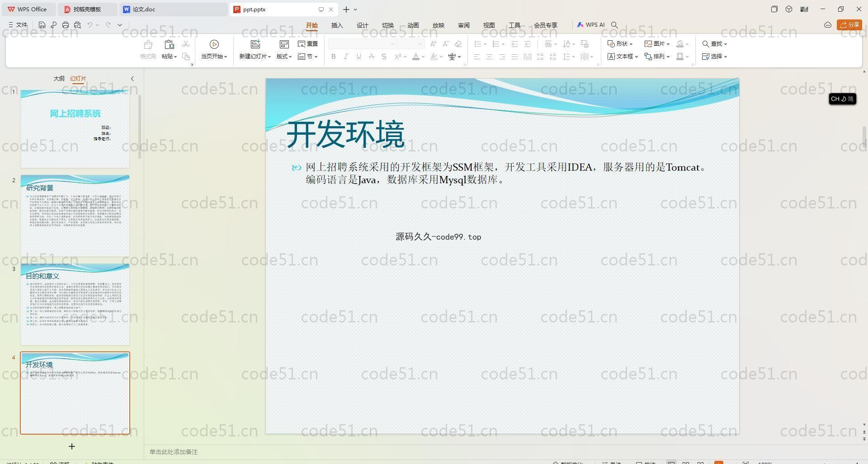Click the print icon in quick toolbar
Screen dimensions: 868x464
coord(66,25)
